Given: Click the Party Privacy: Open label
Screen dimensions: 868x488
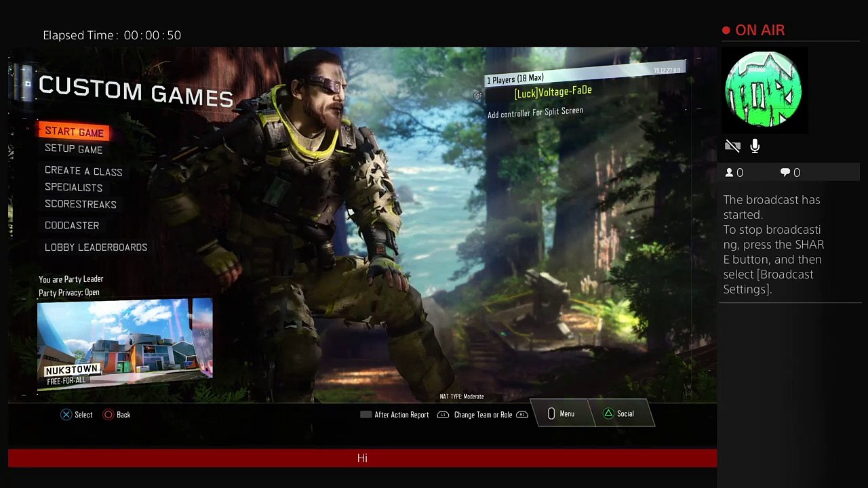Looking at the screenshot, I should tap(69, 293).
